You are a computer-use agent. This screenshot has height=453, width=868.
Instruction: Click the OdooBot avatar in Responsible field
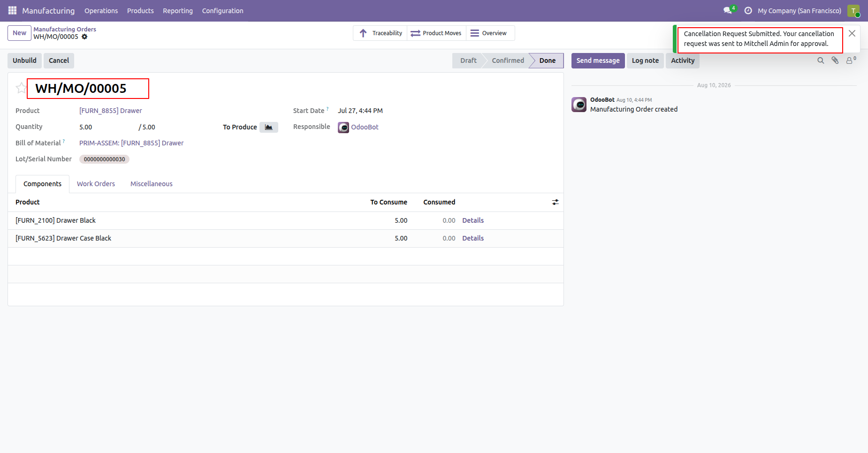coord(343,127)
